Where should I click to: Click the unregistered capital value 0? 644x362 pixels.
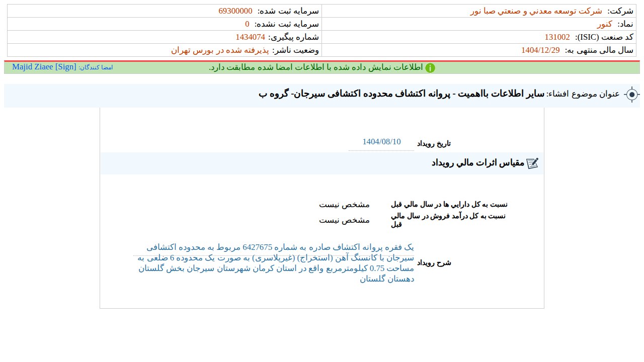[x=247, y=24]
